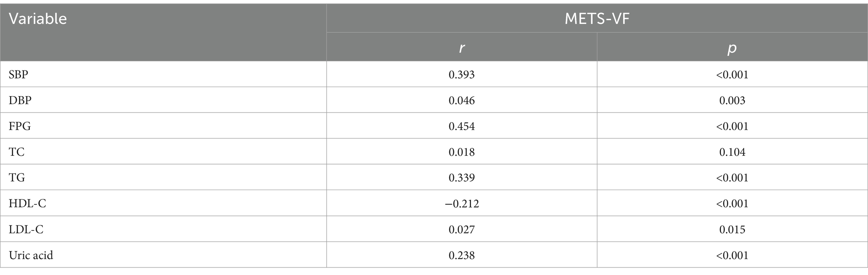This screenshot has width=868, height=275.
Task: Select the r column subheader
Action: tap(462, 48)
